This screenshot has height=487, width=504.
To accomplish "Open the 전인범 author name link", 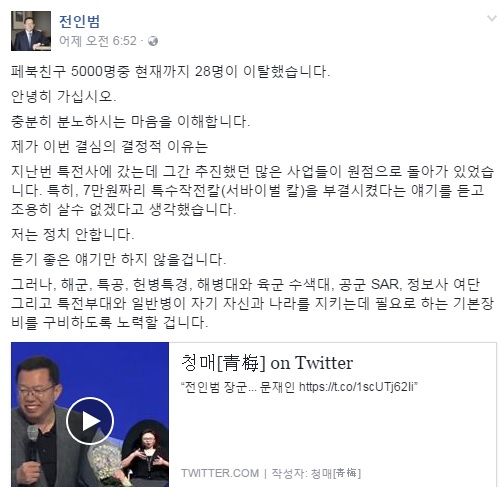I will coord(79,21).
